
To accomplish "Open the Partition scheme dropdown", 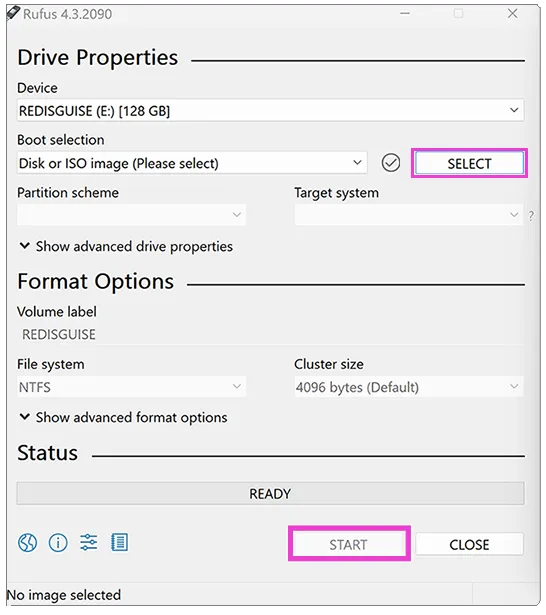I will [131, 215].
